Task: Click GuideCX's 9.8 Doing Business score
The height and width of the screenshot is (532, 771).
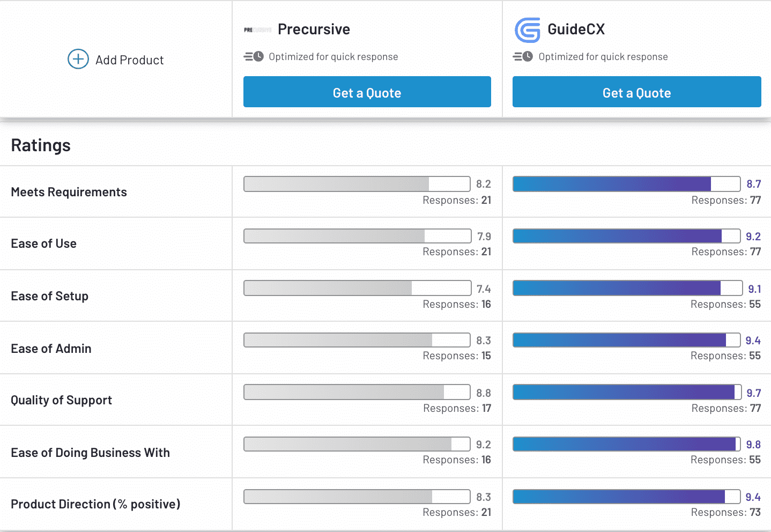Action: coord(753,445)
